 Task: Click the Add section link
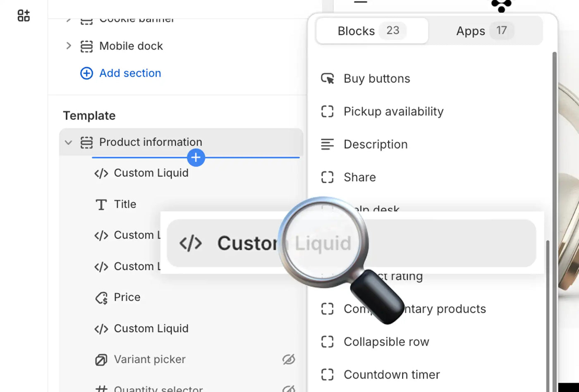[130, 73]
